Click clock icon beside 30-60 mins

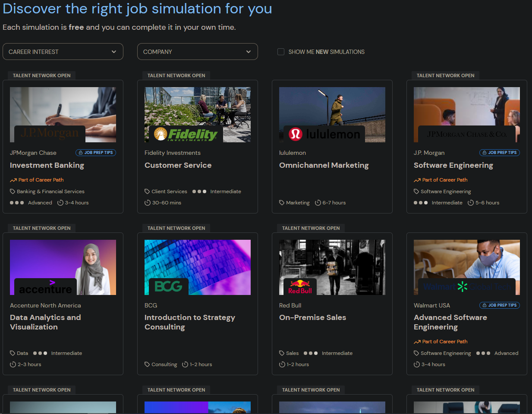[148, 203]
